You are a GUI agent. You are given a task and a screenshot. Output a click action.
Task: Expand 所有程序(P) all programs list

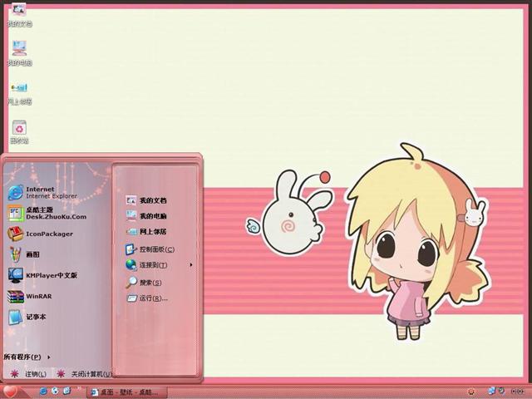[27, 357]
